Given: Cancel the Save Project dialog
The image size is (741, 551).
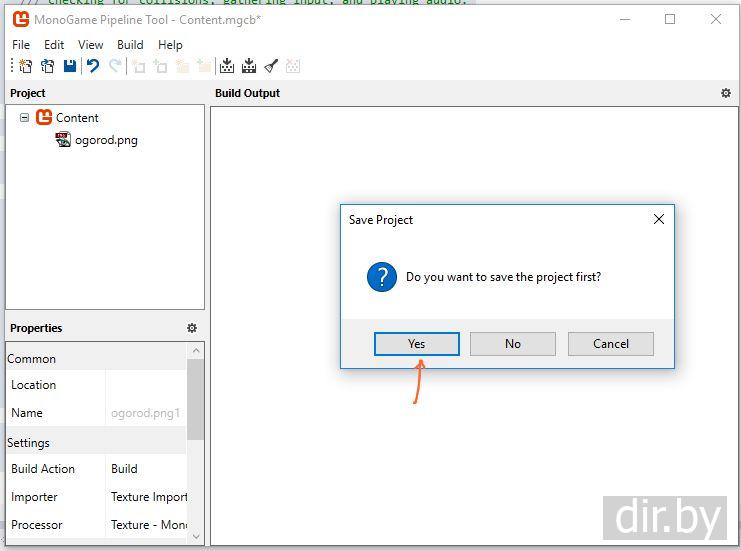Looking at the screenshot, I should tap(610, 344).
